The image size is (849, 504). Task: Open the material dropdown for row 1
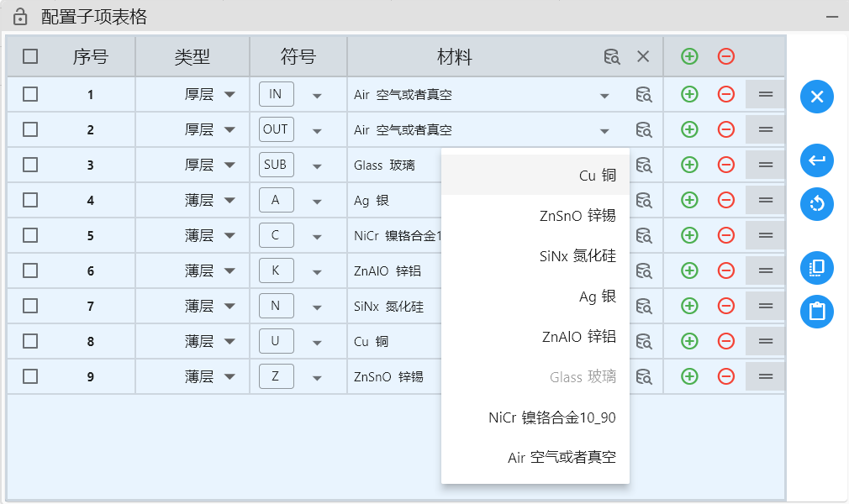tap(604, 96)
